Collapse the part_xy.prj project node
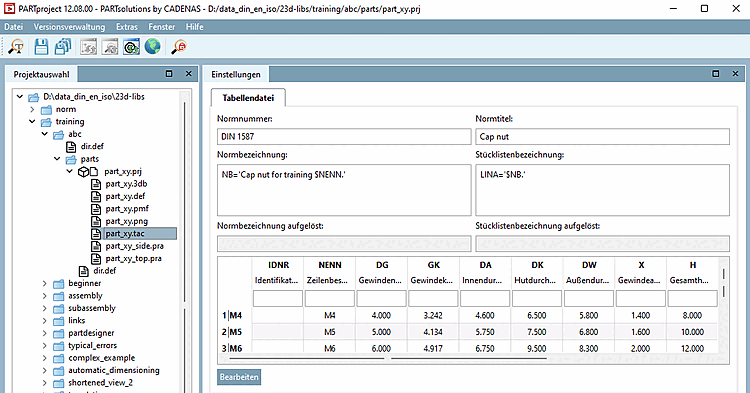Screen dimensions: 750x393 69,171
